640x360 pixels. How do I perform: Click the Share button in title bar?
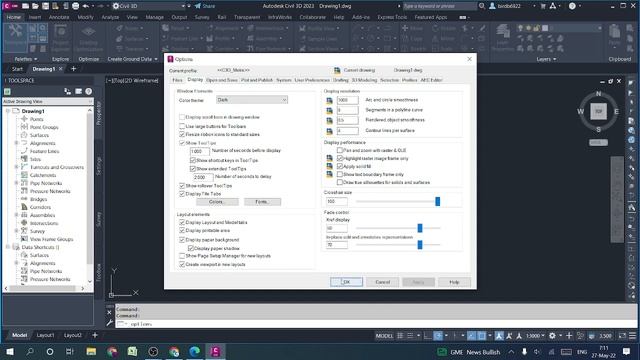pyautogui.click(x=204, y=6)
